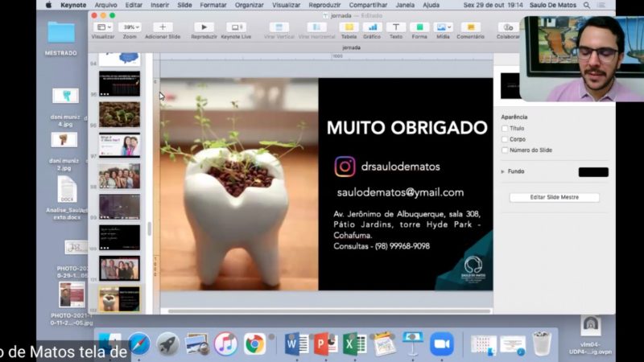Open the Arquivo menu
Viewport: 644px width, 362px height.
coord(106,5)
